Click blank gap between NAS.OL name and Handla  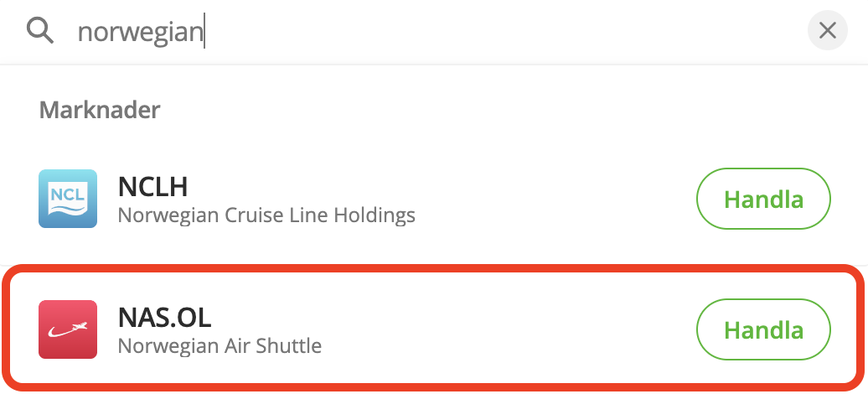point(503,329)
